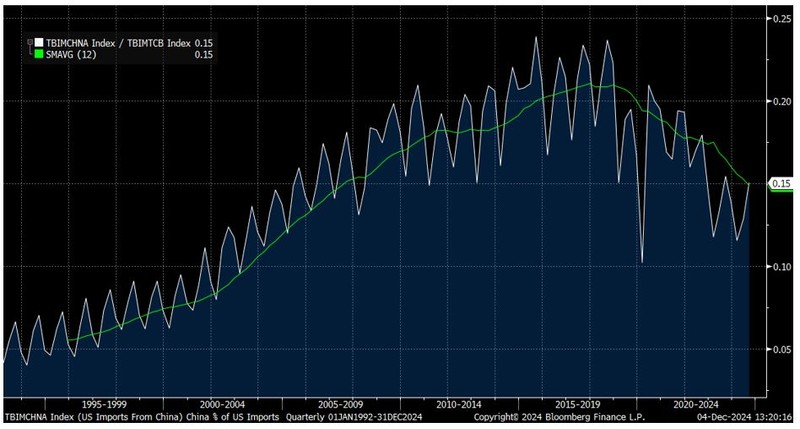This screenshot has width=800, height=429.
Task: Click the Copyright 2024 Bloomberg Finance L.P. text
Action: (x=560, y=417)
